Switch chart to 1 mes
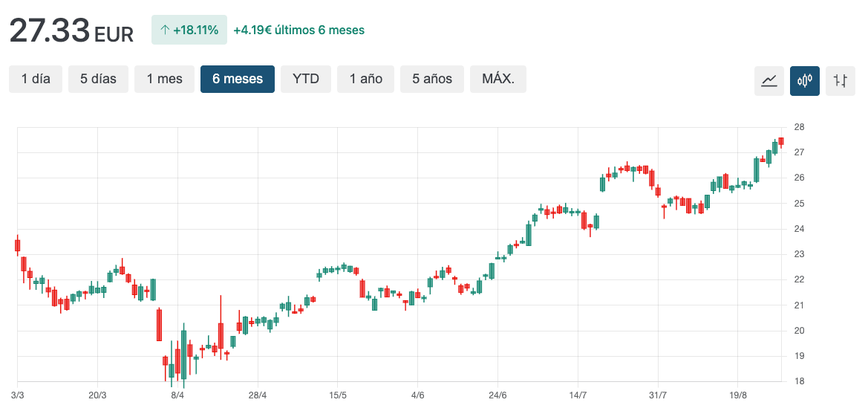This screenshot has width=868, height=411. 164,79
